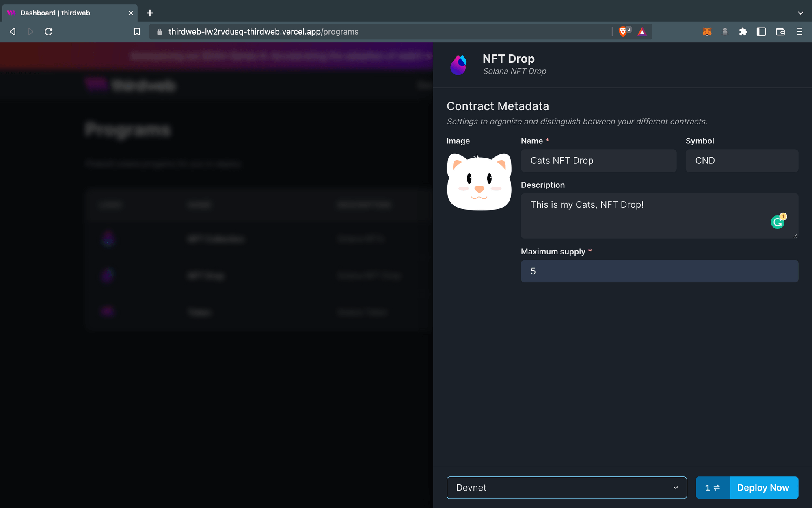Open Brave Shields lion icon
812x508 pixels.
tap(623, 32)
